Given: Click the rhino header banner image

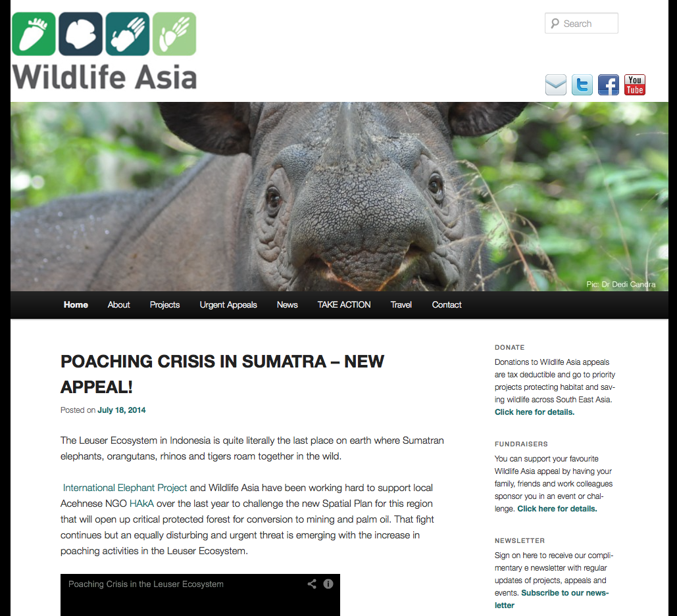Looking at the screenshot, I should point(339,197).
